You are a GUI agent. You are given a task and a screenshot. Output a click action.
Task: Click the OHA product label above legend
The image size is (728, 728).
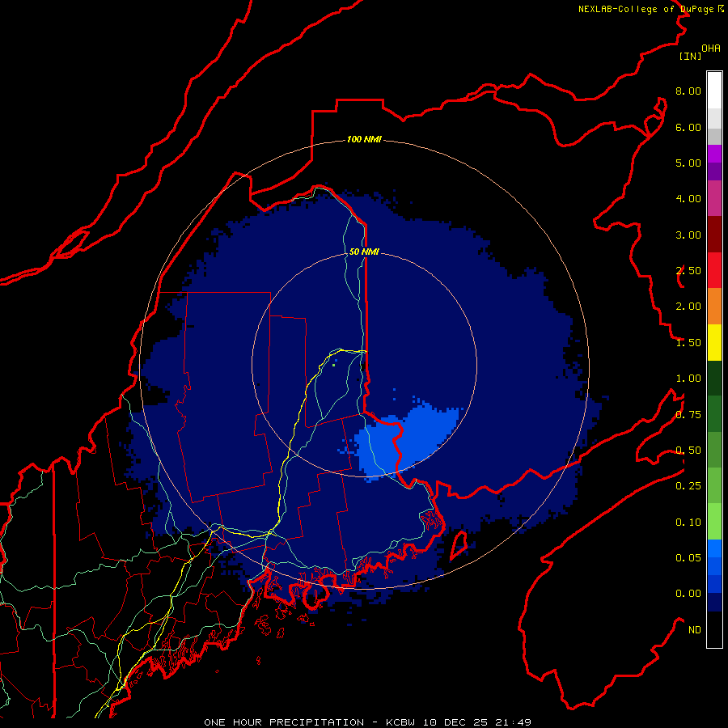(711, 49)
